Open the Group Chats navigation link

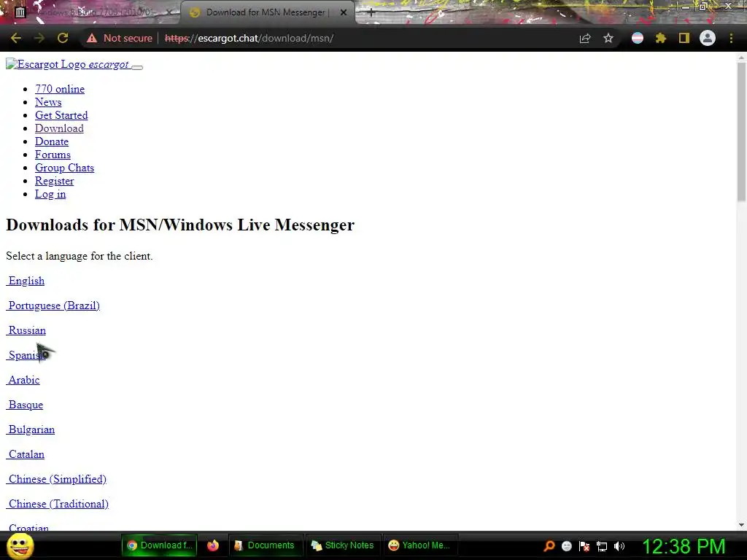coord(64,168)
